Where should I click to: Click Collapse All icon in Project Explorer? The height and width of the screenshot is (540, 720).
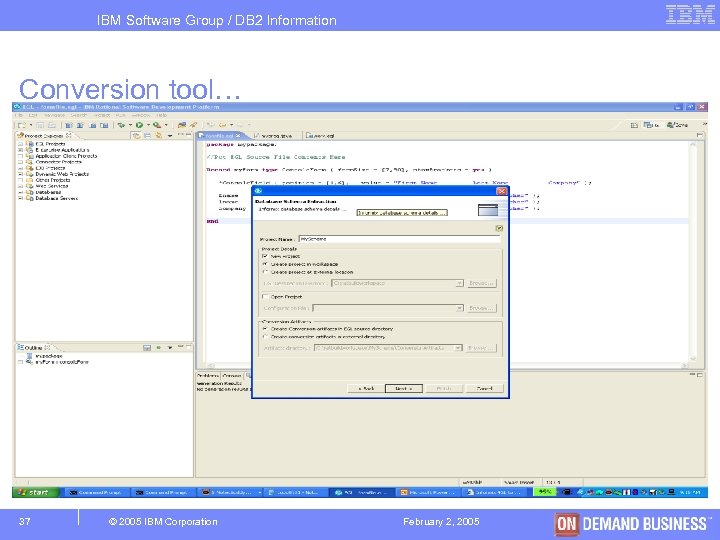coord(147,135)
